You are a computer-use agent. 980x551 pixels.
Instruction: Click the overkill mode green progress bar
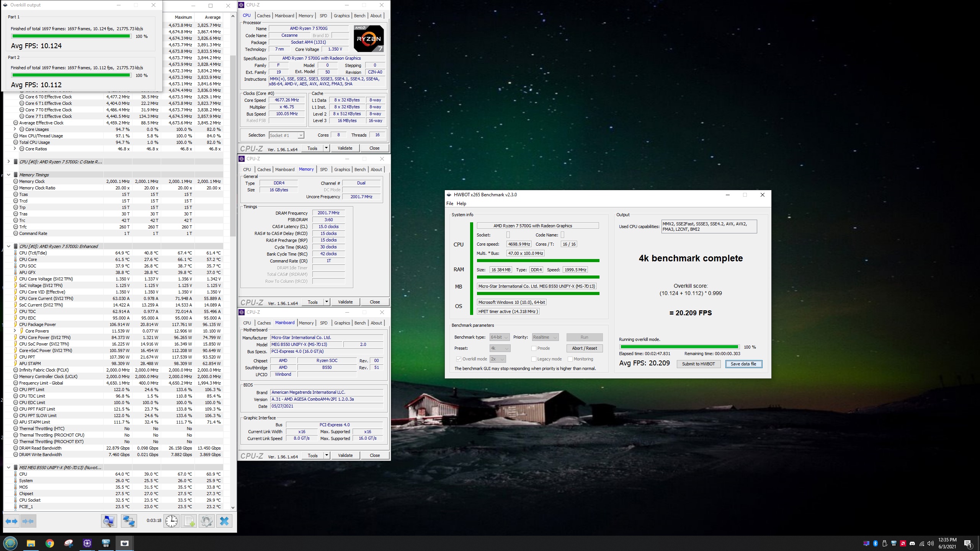pyautogui.click(x=679, y=347)
